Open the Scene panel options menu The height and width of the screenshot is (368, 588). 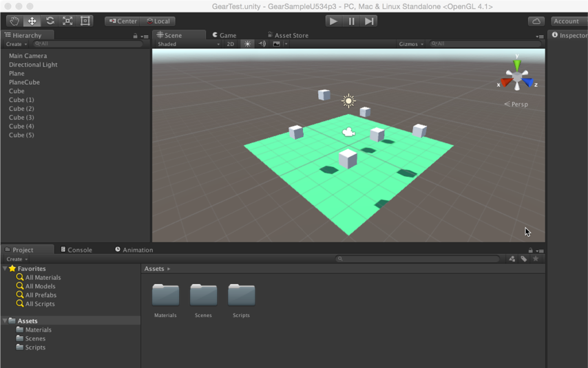coord(540,36)
